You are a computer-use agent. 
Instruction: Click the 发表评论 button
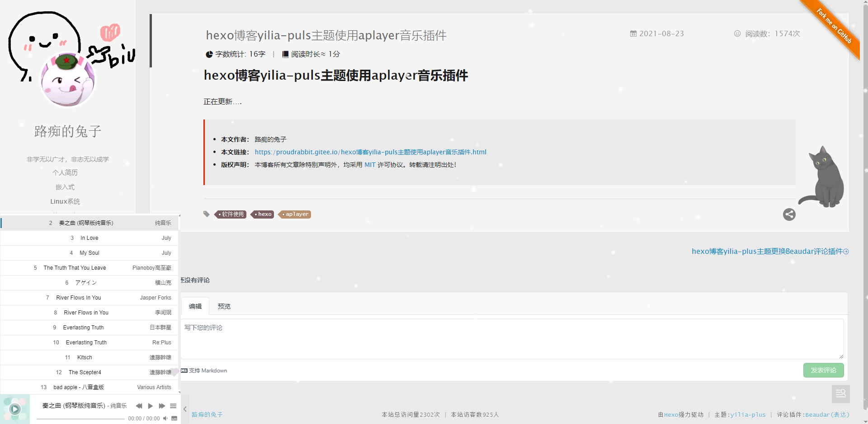823,370
